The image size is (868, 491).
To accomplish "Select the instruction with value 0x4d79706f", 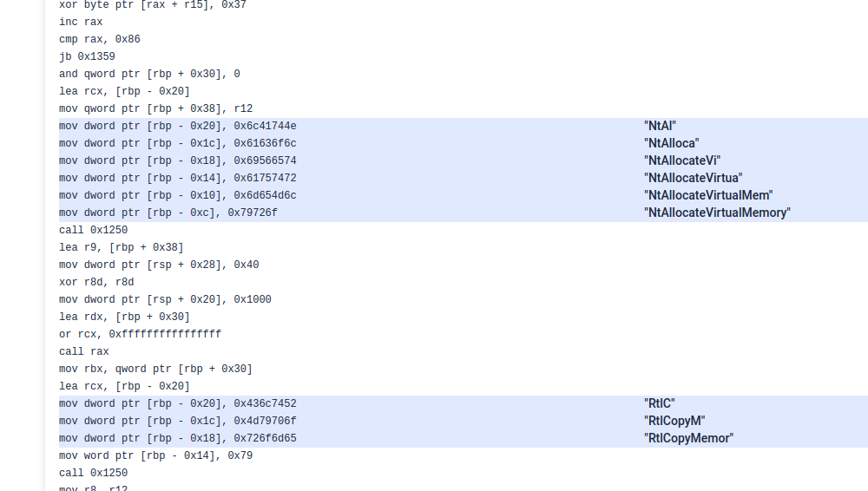I will point(178,421).
